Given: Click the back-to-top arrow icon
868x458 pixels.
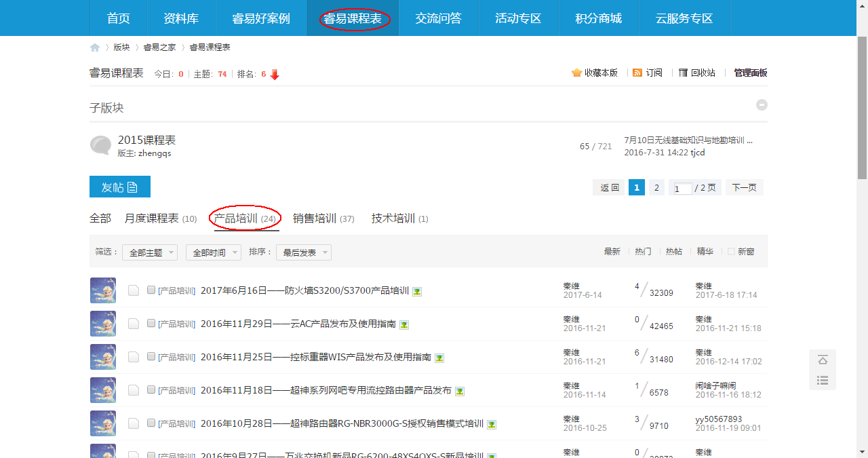Looking at the screenshot, I should [823, 360].
